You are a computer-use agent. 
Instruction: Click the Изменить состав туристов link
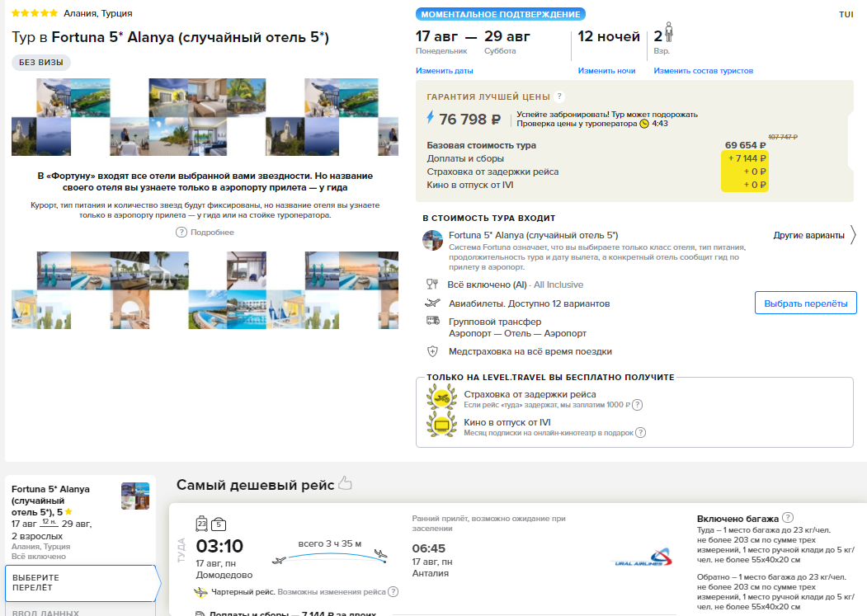pyautogui.click(x=704, y=71)
